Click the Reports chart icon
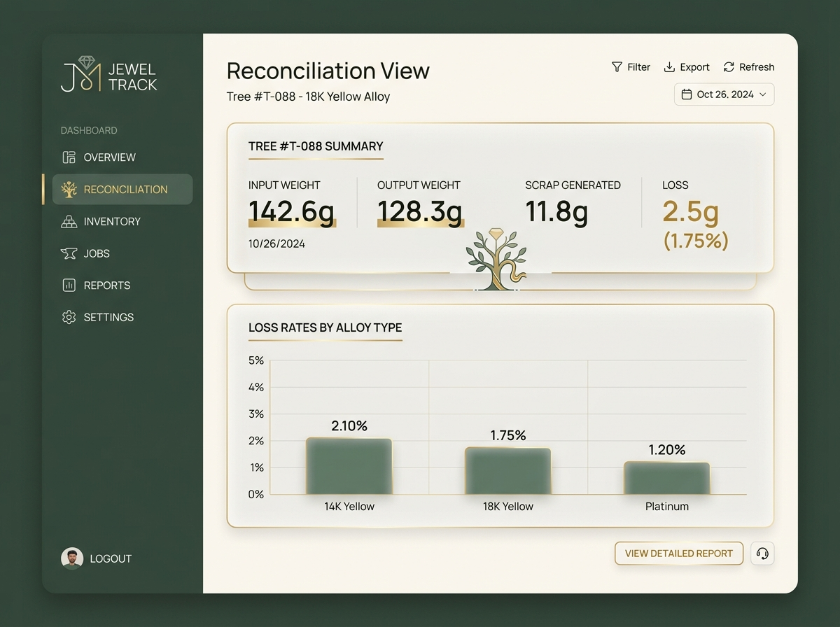The image size is (840, 627). [x=69, y=286]
